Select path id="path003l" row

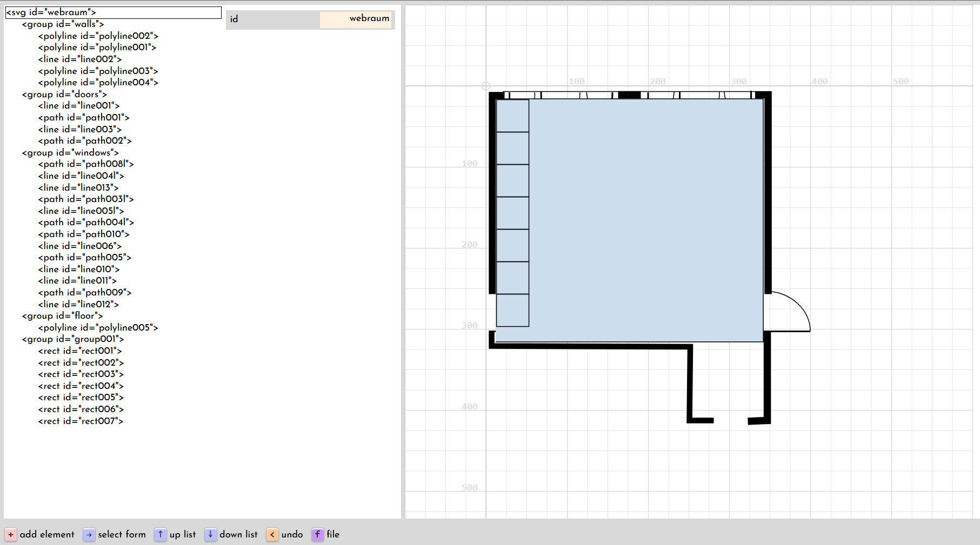tap(86, 199)
